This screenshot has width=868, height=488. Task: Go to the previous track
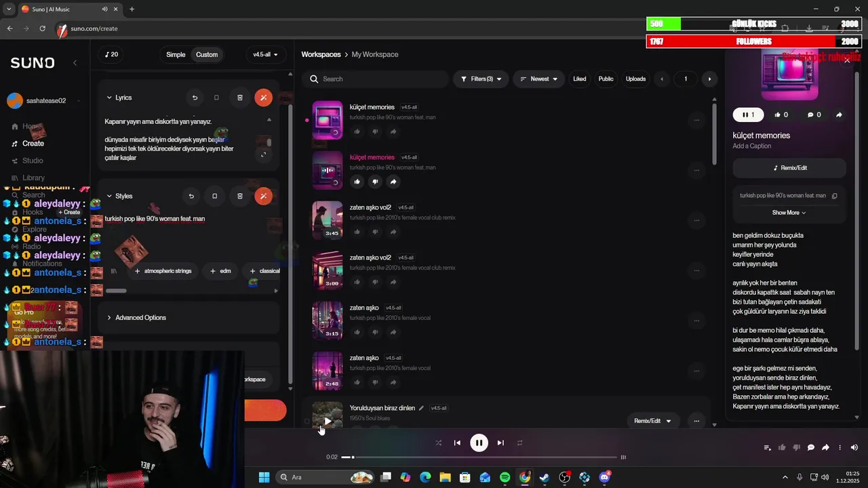coord(457,443)
